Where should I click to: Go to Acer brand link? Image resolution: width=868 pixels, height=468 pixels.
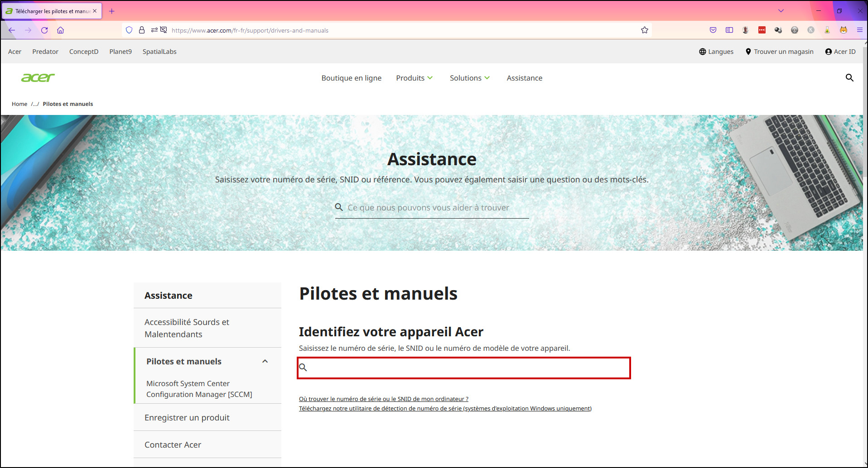click(14, 52)
